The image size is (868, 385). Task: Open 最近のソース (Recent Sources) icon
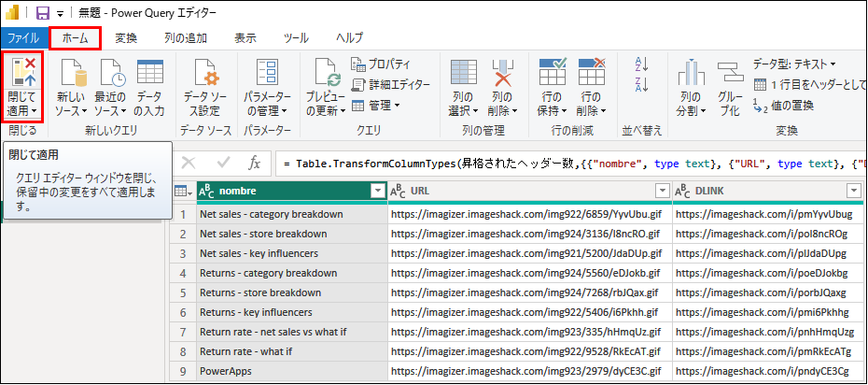point(112,73)
